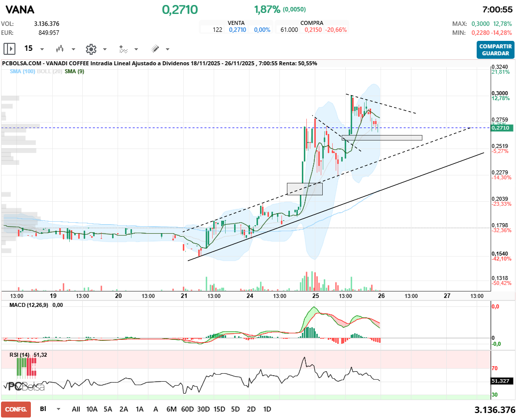Select the All time range

76,409
